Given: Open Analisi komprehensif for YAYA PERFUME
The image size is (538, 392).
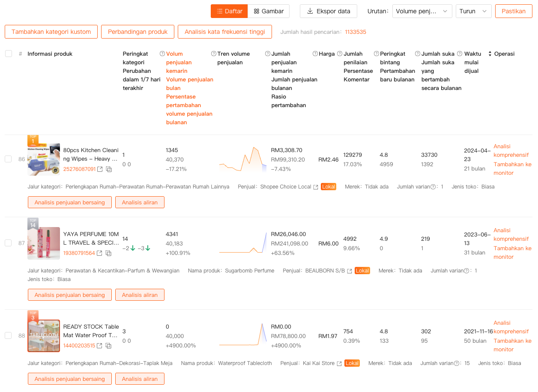Looking at the screenshot, I should pyautogui.click(x=511, y=234).
